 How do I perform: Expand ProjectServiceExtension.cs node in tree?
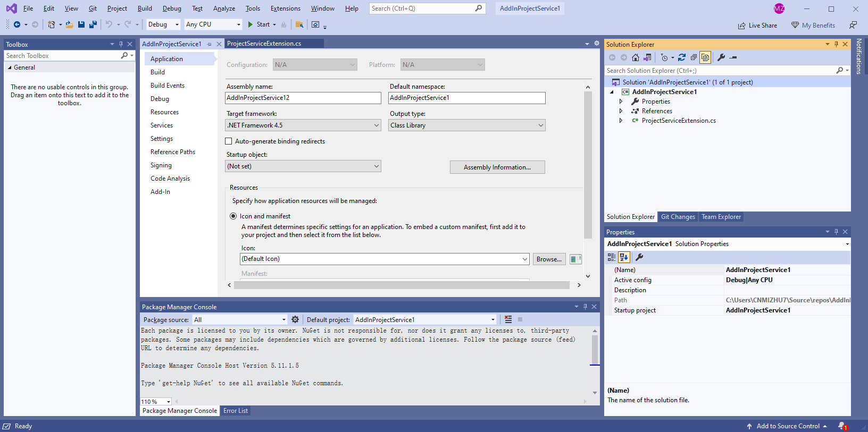tap(621, 121)
